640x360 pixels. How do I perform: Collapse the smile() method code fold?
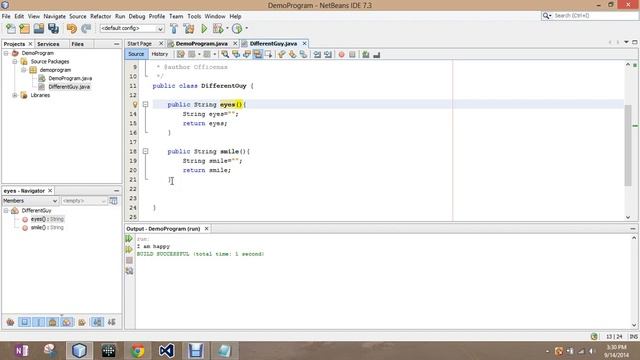[145, 151]
